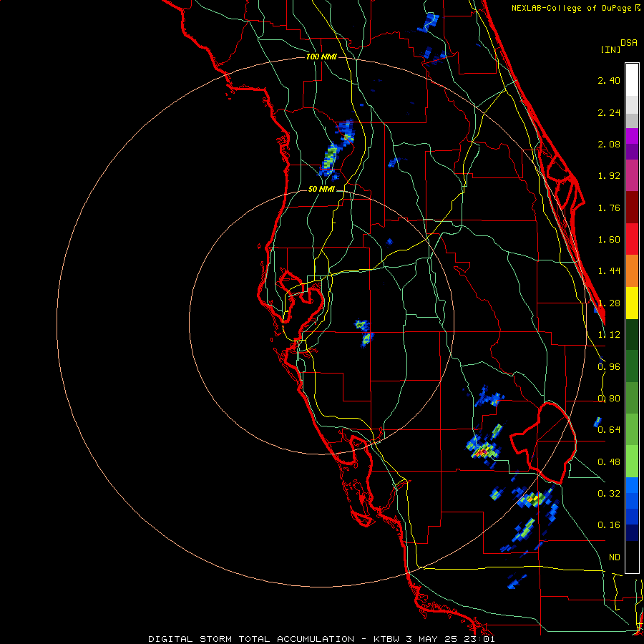The height and width of the screenshot is (644, 644).
Task: Click the 100 NMI range ring label
Action: 321,57
